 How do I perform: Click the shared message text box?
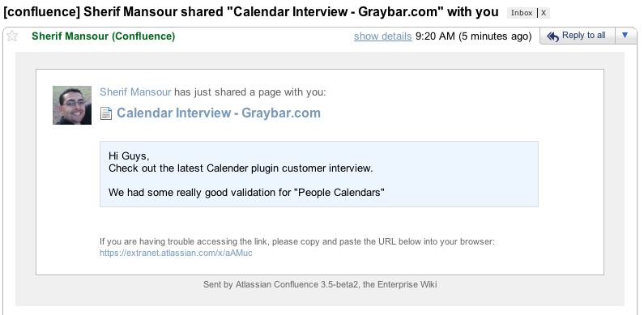(318, 174)
